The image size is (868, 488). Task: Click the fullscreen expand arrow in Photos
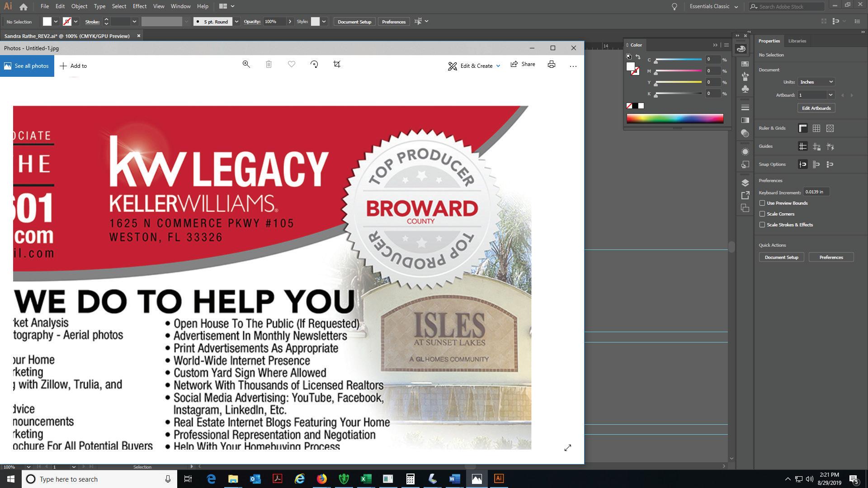pos(568,447)
